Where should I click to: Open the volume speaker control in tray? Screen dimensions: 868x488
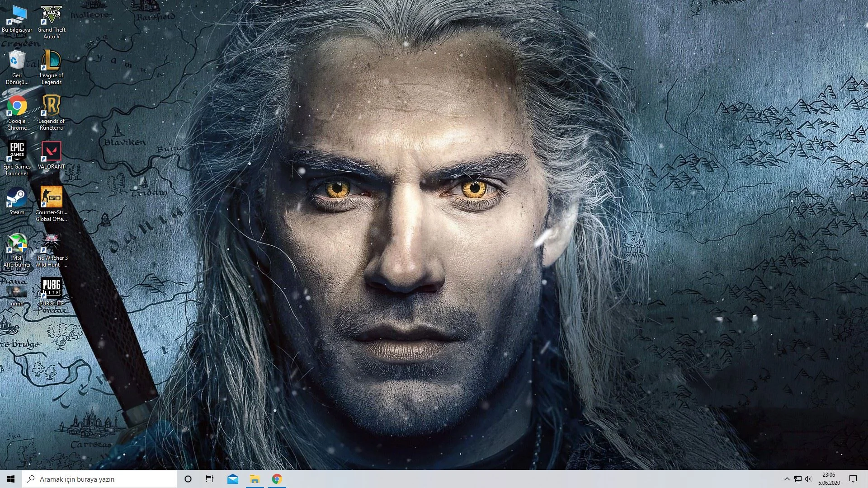click(808, 479)
